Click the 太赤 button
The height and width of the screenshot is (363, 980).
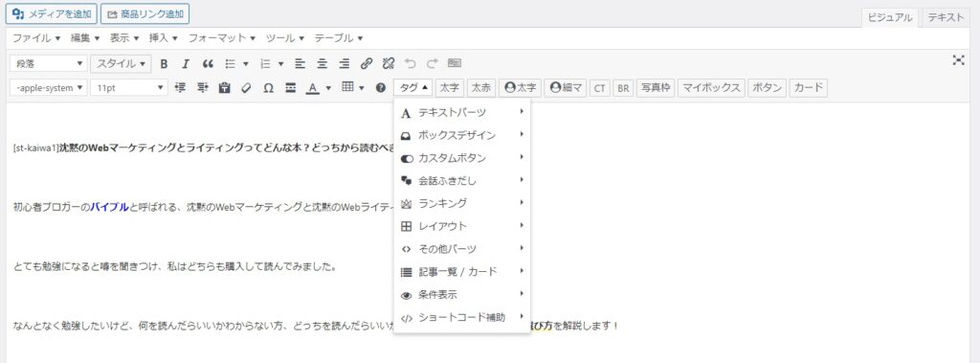tap(481, 88)
